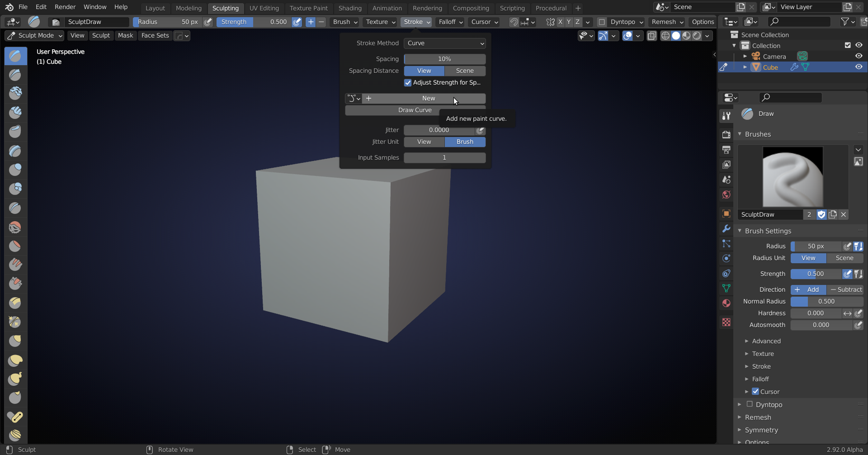This screenshot has width=868, height=455.
Task: Click the eyedropper icon beside the Strength field
Action: [848, 274]
